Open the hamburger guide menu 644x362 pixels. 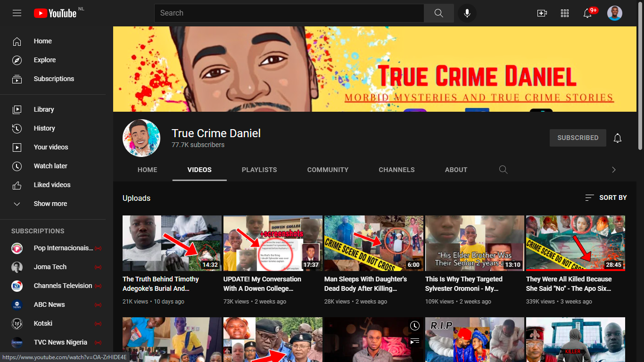tap(17, 13)
